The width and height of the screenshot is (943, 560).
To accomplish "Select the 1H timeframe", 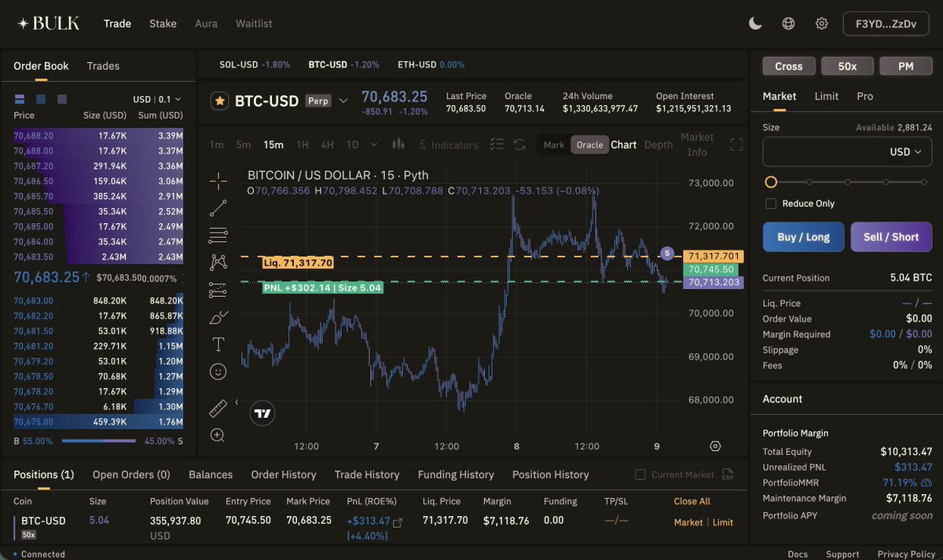I will click(x=303, y=145).
